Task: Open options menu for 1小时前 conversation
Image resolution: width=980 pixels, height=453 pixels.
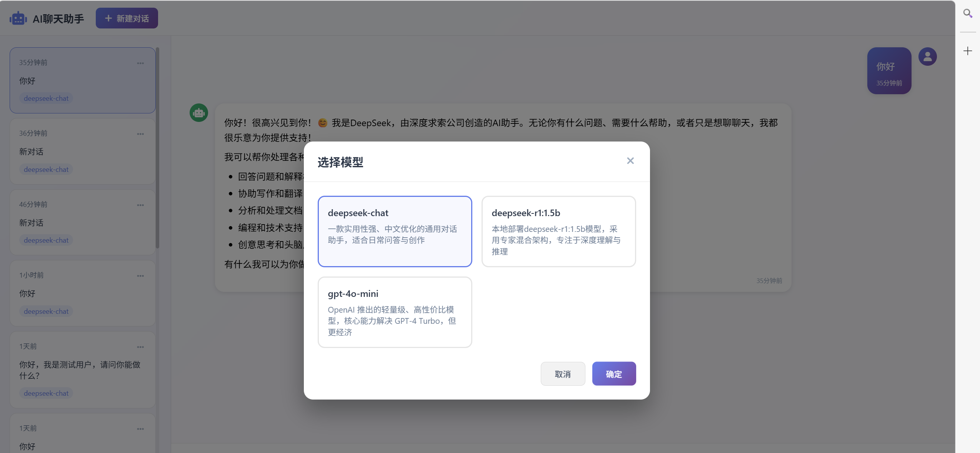Action: [140, 276]
